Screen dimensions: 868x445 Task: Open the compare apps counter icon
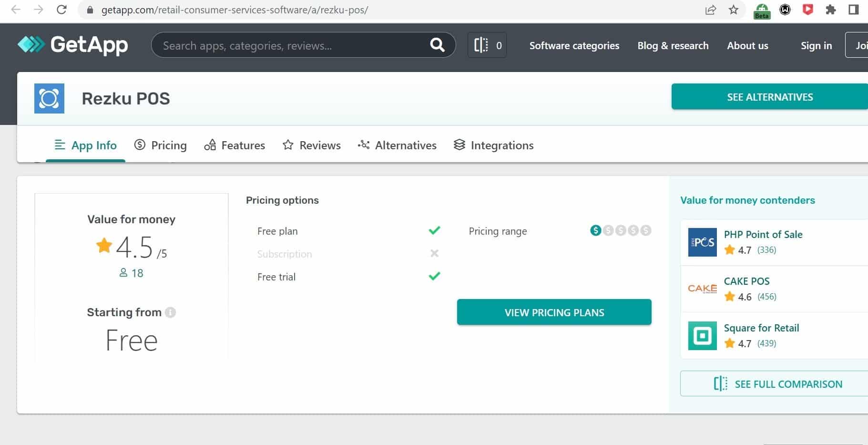[x=487, y=45]
